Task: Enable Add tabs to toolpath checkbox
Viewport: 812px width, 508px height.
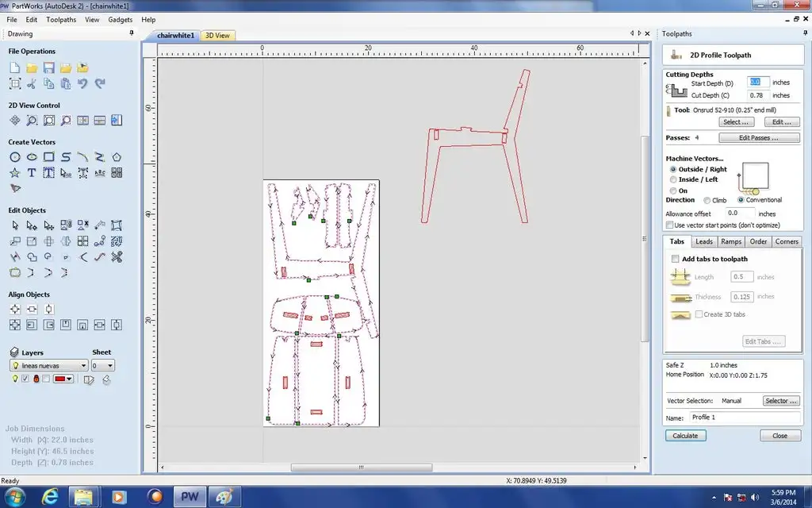Action: tap(676, 259)
